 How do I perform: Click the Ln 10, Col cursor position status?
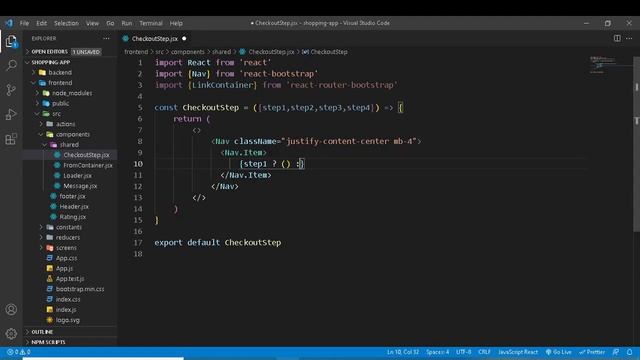(403, 352)
